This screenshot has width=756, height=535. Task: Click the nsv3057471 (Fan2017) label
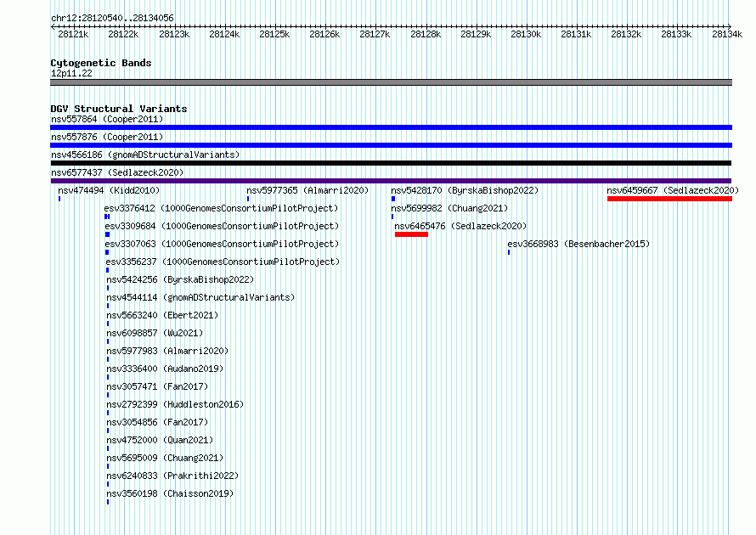[x=157, y=386]
